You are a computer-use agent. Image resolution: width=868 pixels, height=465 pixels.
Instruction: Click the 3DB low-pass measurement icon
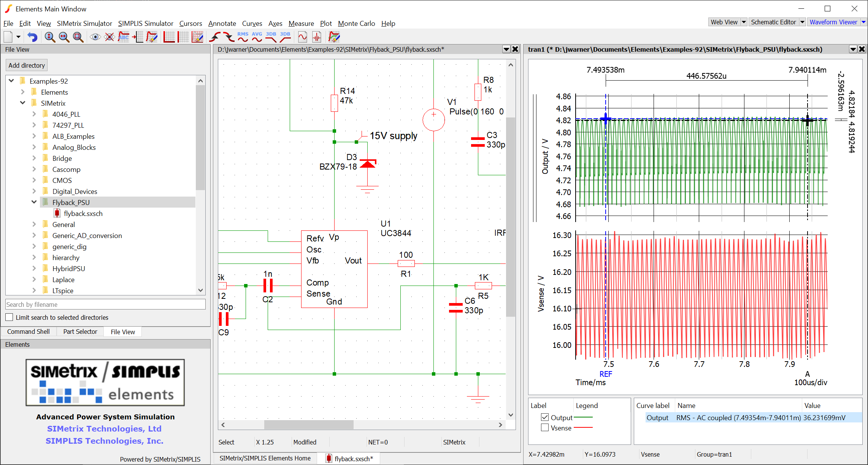click(x=271, y=37)
